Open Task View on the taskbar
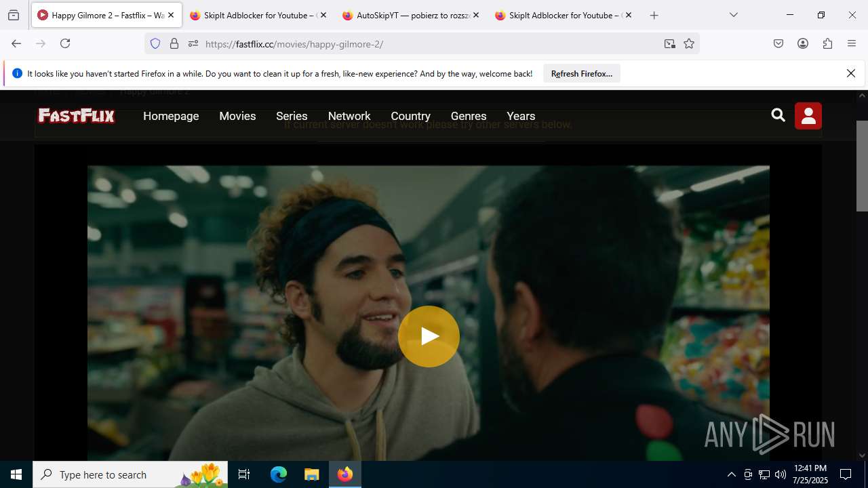The image size is (868, 488). coord(244,474)
